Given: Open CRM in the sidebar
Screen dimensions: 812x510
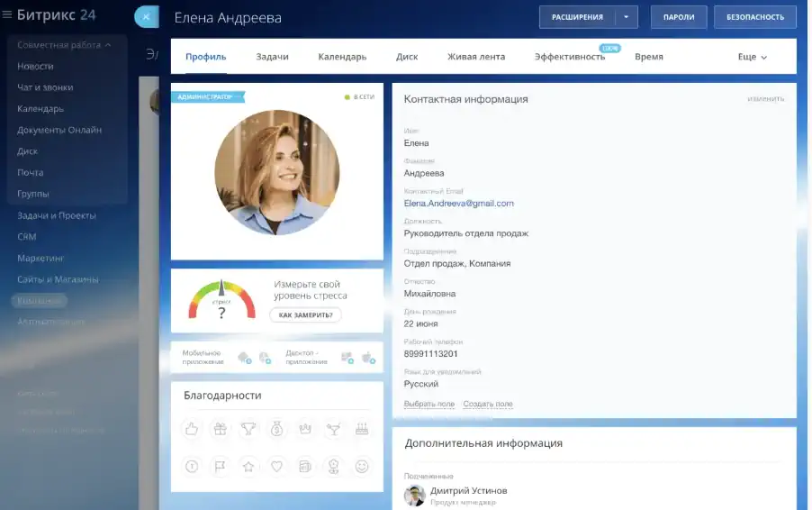Looking at the screenshot, I should tap(26, 237).
